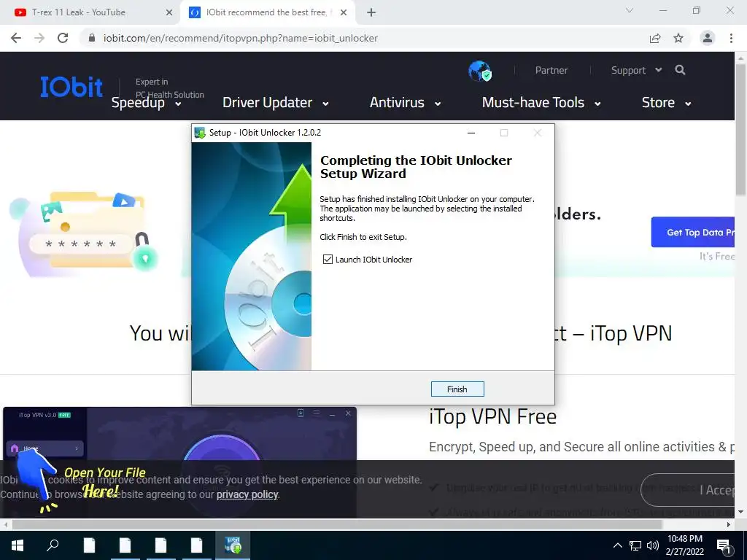This screenshot has height=560, width=747.
Task: Click the vertical page scrollbar thumb
Action: point(740,128)
